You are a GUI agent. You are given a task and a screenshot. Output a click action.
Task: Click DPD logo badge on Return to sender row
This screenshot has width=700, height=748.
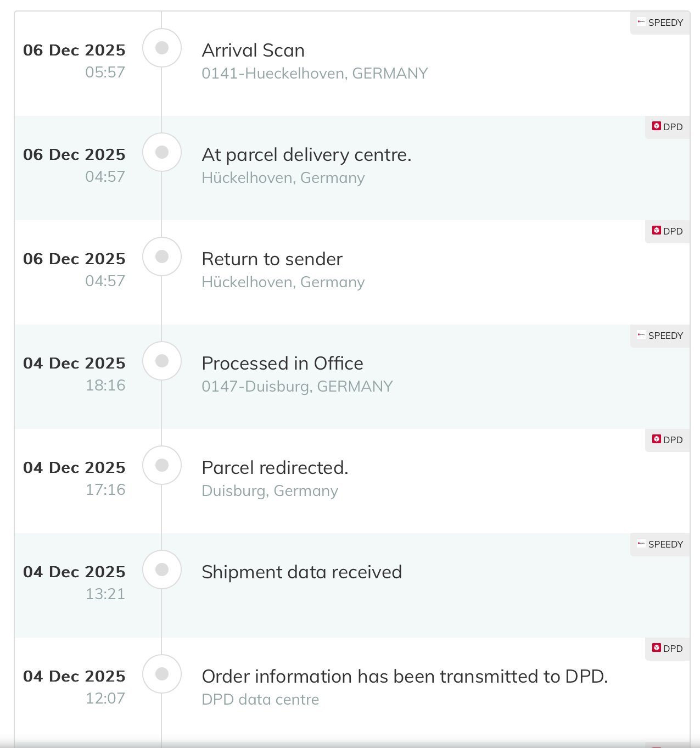(x=667, y=231)
